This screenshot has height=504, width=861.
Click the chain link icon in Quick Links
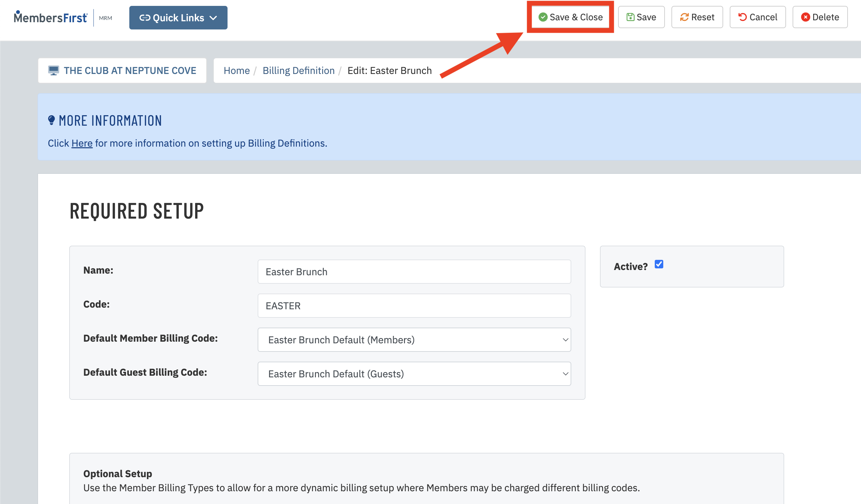145,18
